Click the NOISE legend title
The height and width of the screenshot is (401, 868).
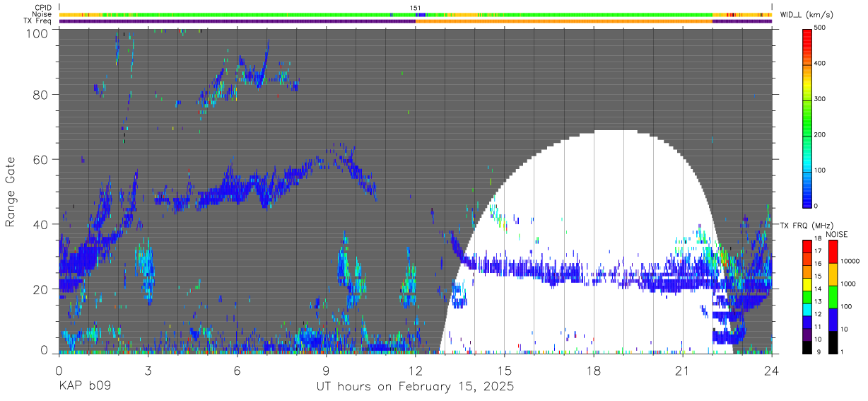coord(836,234)
